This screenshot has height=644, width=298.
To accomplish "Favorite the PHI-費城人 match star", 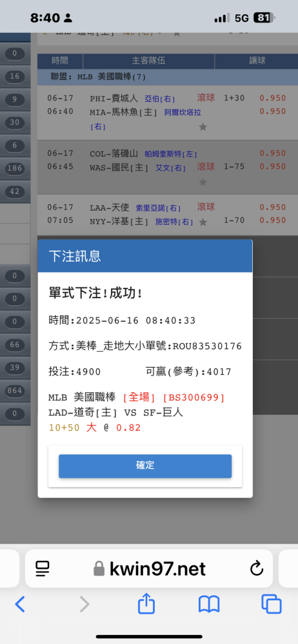I will 203,127.
